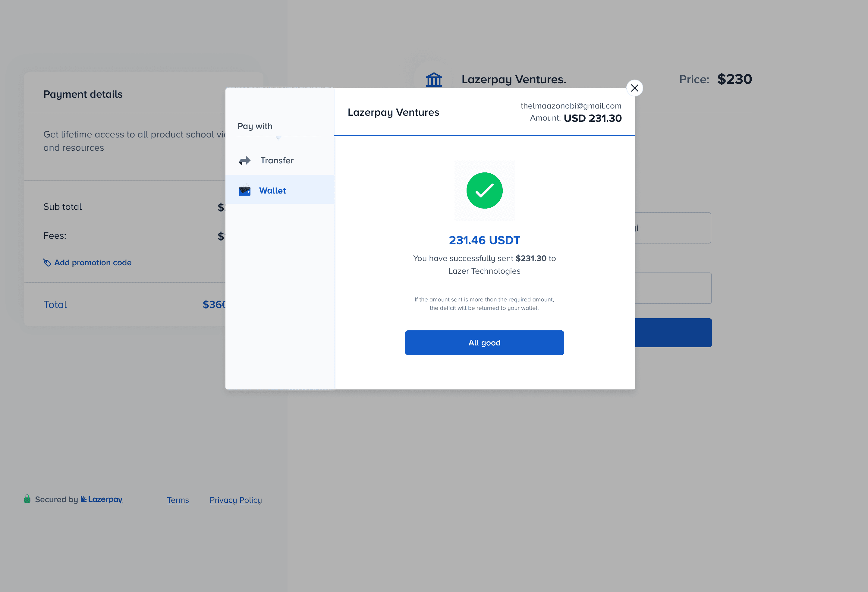Viewport: 868px width, 592px height.
Task: Click the Transfer arrow icon
Action: point(245,161)
